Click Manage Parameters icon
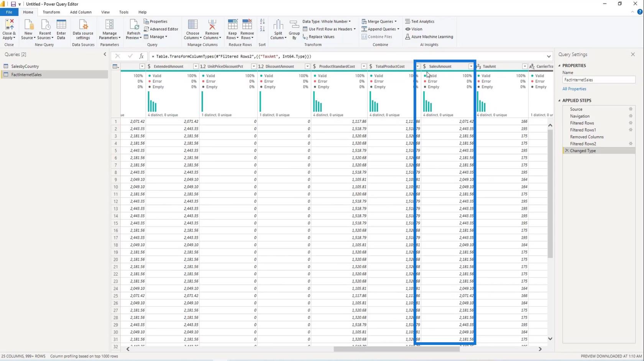644x361 pixels. pyautogui.click(x=109, y=25)
